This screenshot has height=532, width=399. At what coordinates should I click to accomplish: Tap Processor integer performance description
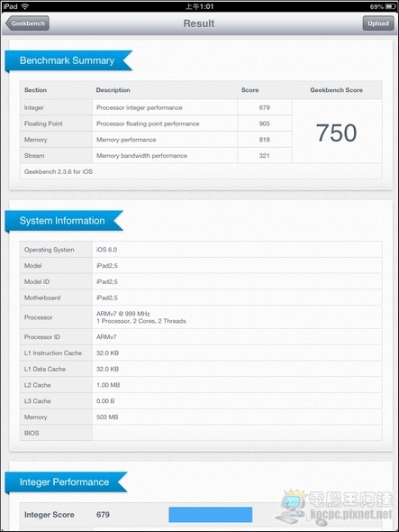point(140,107)
